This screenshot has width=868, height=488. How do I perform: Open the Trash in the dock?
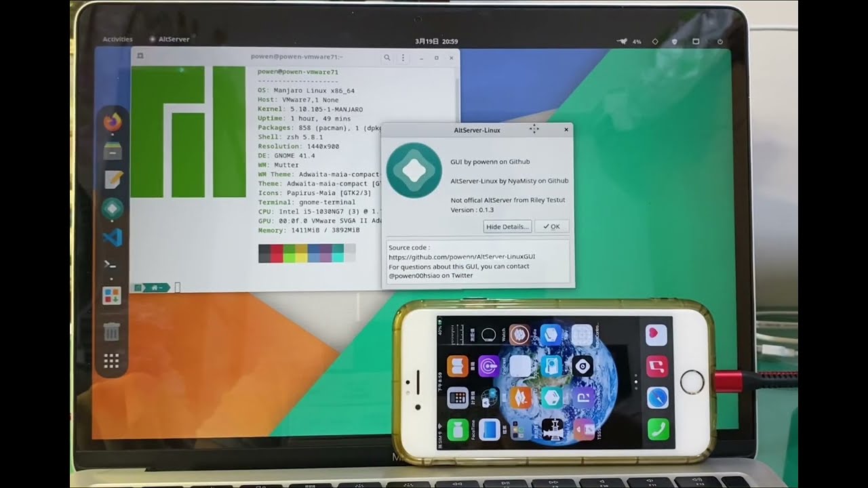click(112, 331)
